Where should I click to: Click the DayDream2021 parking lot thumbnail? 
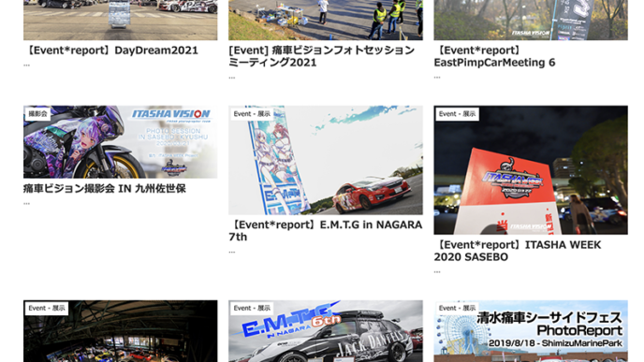point(121,20)
